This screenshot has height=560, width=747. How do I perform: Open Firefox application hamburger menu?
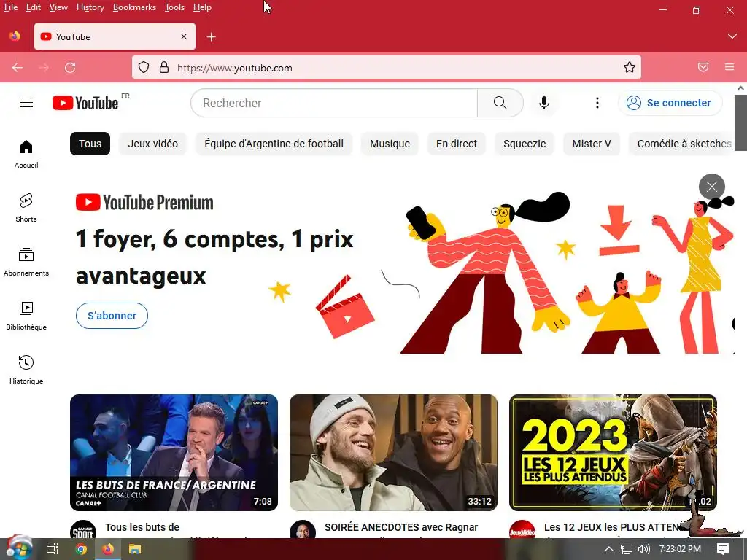[x=729, y=68]
